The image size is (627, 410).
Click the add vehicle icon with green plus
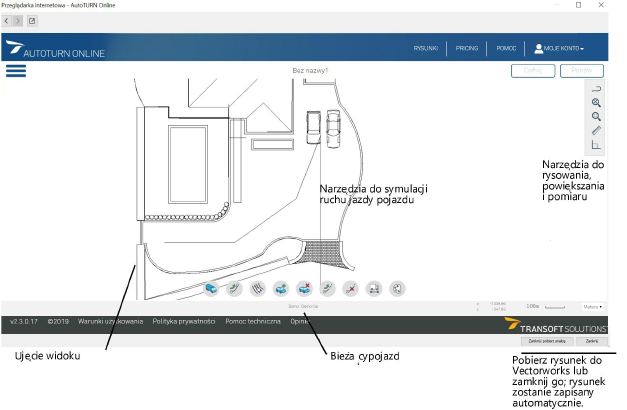281,288
